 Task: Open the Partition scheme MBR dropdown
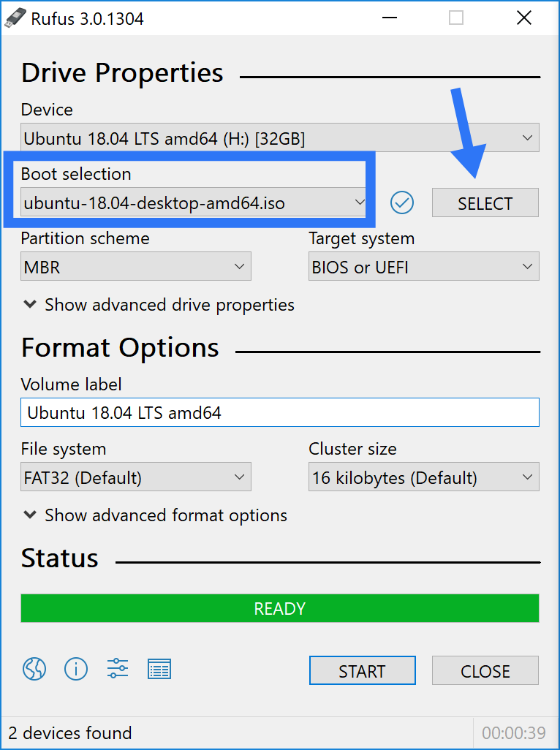pyautogui.click(x=136, y=266)
